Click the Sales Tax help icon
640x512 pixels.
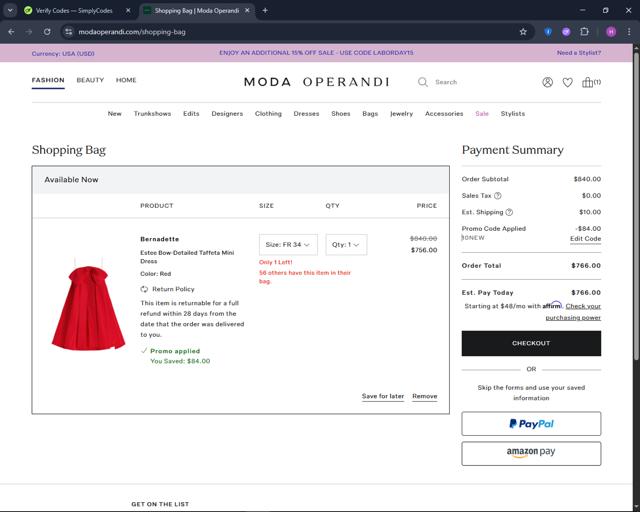pyautogui.click(x=498, y=196)
